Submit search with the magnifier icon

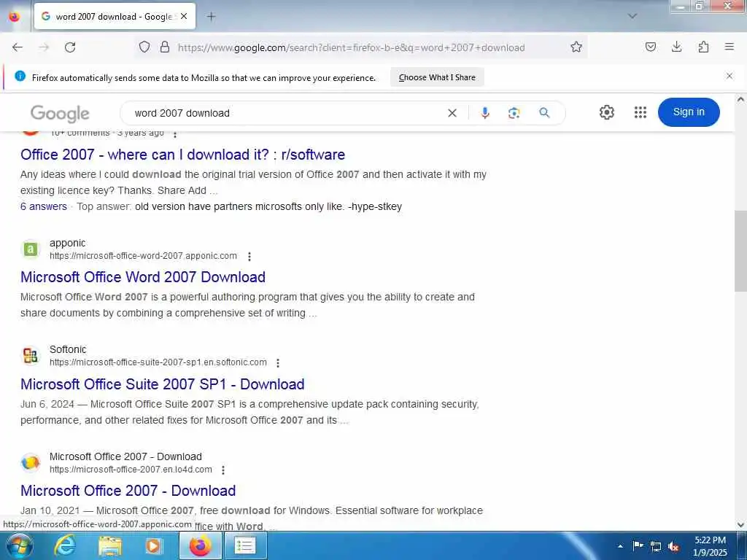pyautogui.click(x=544, y=113)
